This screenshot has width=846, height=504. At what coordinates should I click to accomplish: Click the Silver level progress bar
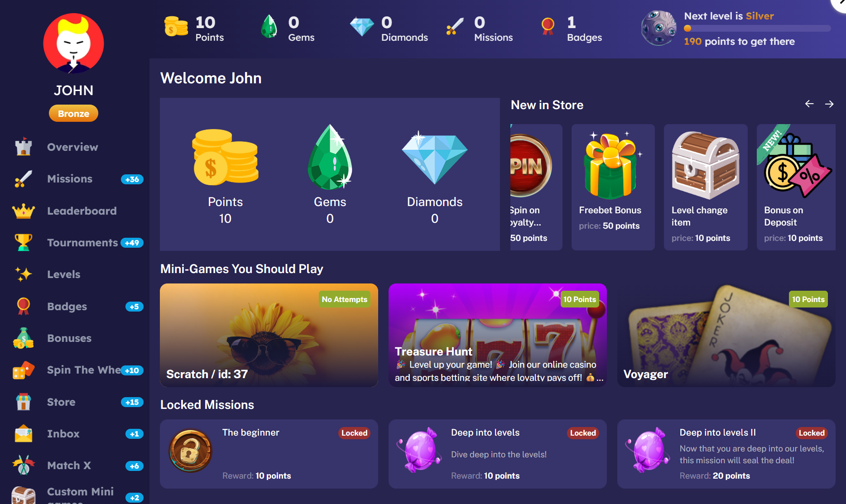tap(757, 29)
